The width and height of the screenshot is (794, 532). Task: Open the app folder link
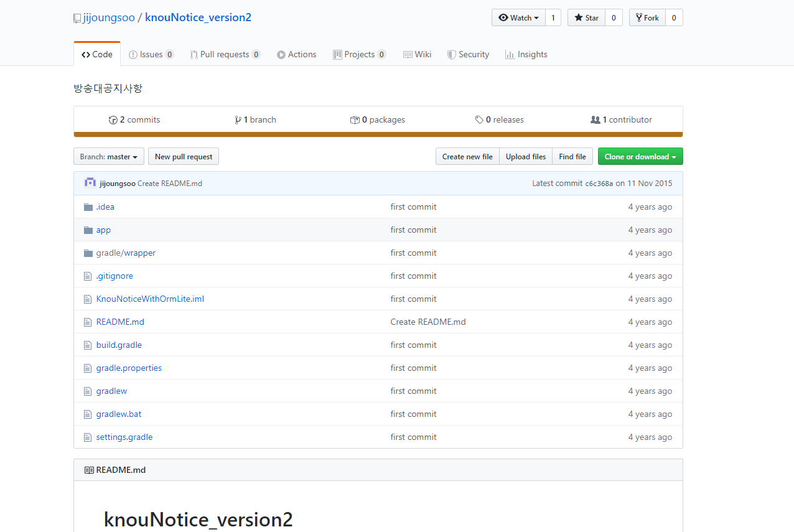[103, 230]
